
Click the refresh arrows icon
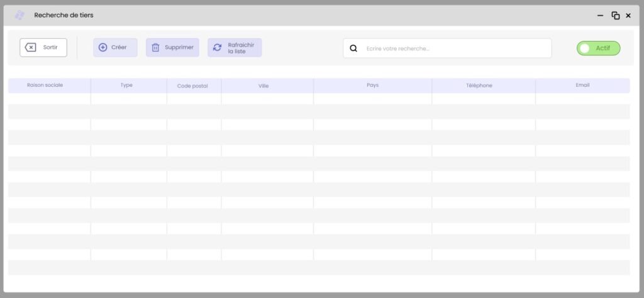click(x=218, y=47)
